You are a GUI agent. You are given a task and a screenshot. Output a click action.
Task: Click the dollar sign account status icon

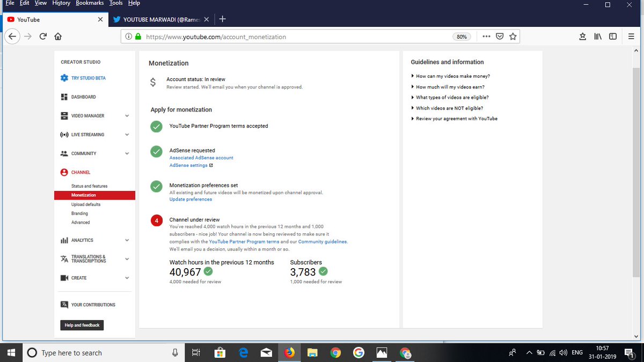[153, 83]
